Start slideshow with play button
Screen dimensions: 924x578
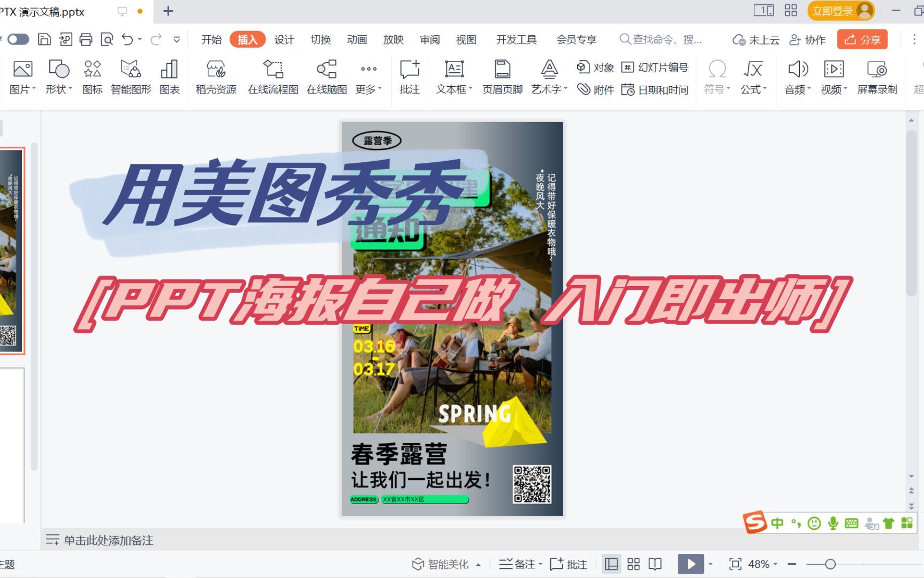(691, 564)
